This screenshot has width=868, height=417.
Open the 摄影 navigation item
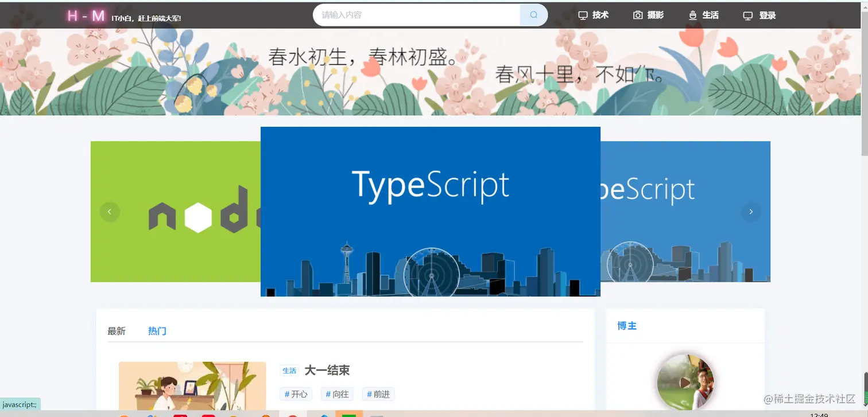[x=648, y=15]
